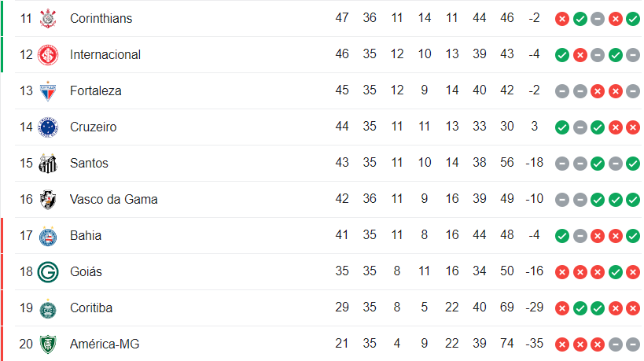Click Internacional's first form result icon
The image size is (644, 361).
561,54
